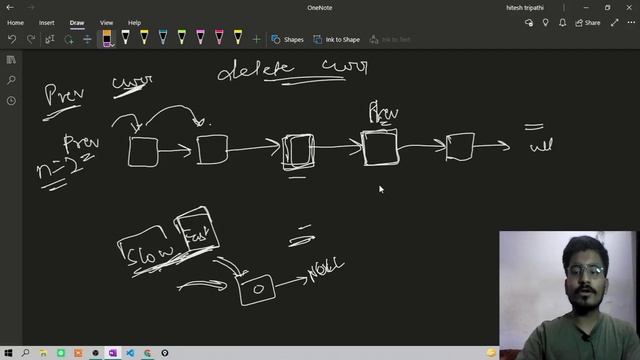This screenshot has width=640, height=360.
Task: Open the last round taskbar icon
Action: coord(165,353)
